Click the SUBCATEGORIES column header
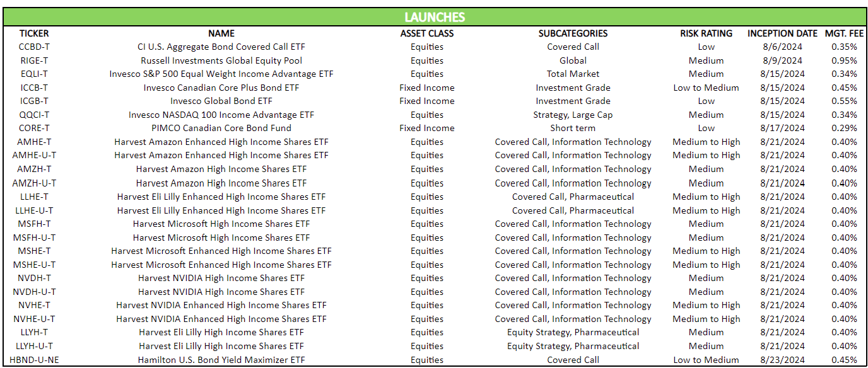868x368 pixels. (573, 33)
